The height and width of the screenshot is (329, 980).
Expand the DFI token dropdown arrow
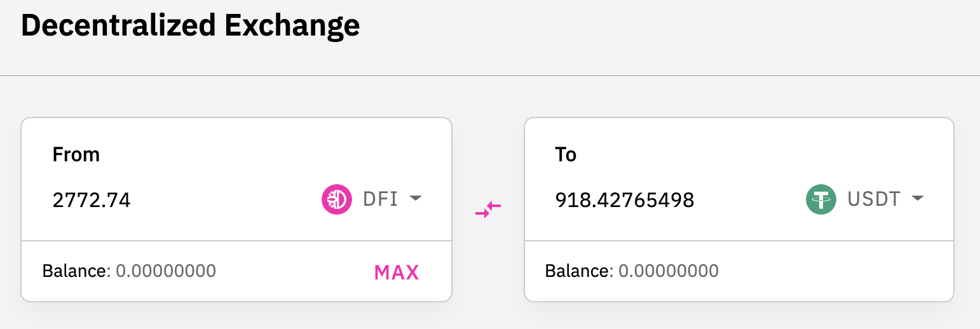click(x=415, y=199)
